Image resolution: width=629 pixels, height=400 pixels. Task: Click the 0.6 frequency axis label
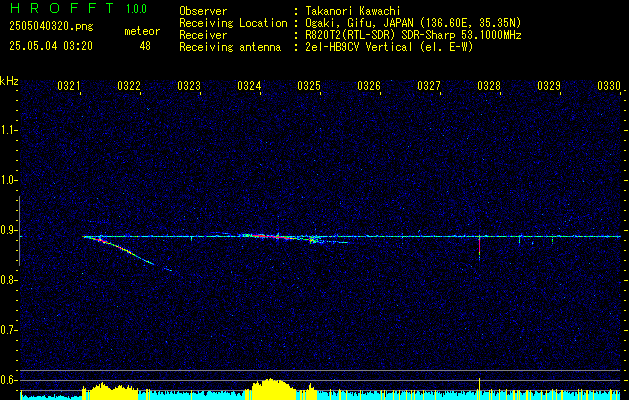[x=8, y=380]
